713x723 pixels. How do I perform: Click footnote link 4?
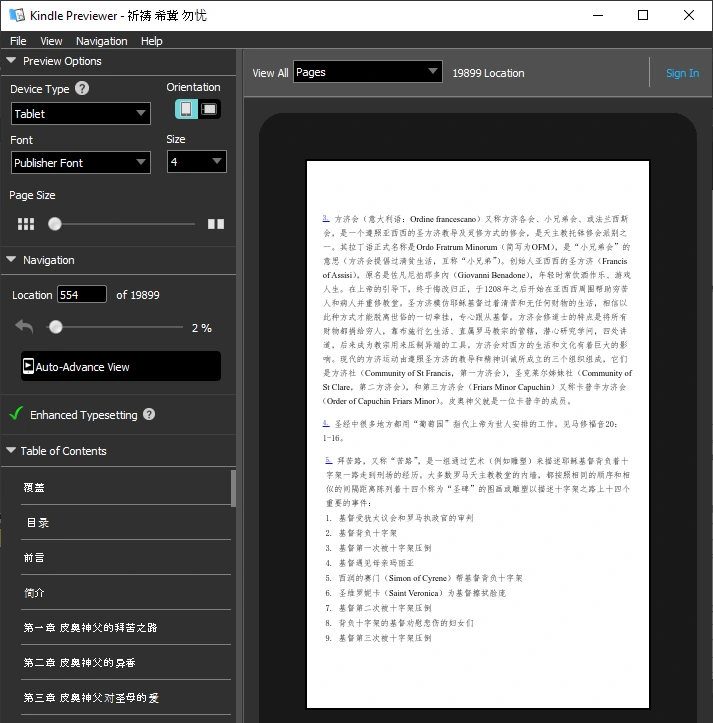326,423
